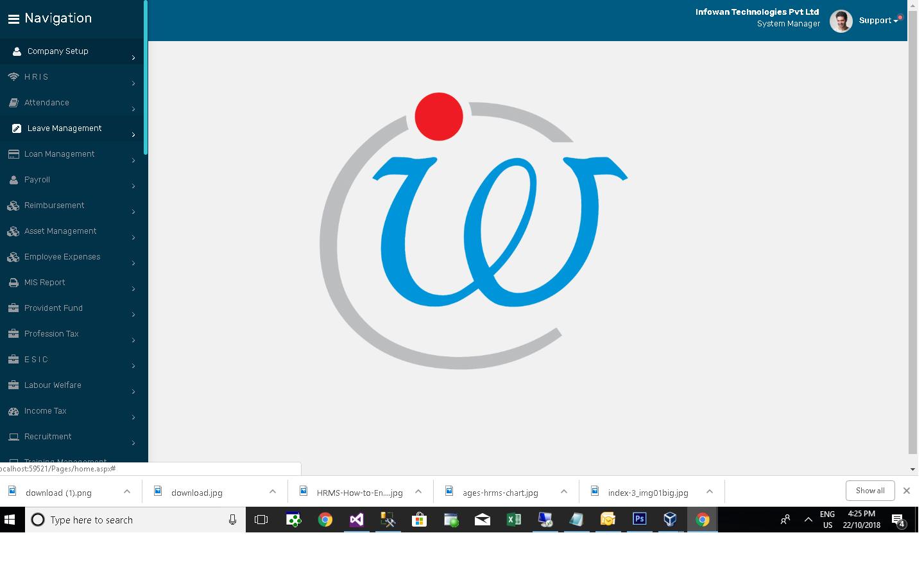Expand the Leave Management submenu chevron
The height and width of the screenshot is (578, 924).
[133, 135]
